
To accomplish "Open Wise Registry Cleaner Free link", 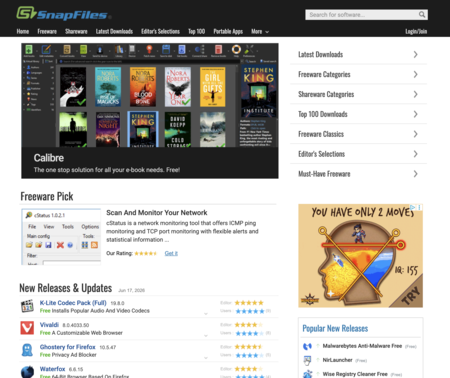I will [355, 374].
